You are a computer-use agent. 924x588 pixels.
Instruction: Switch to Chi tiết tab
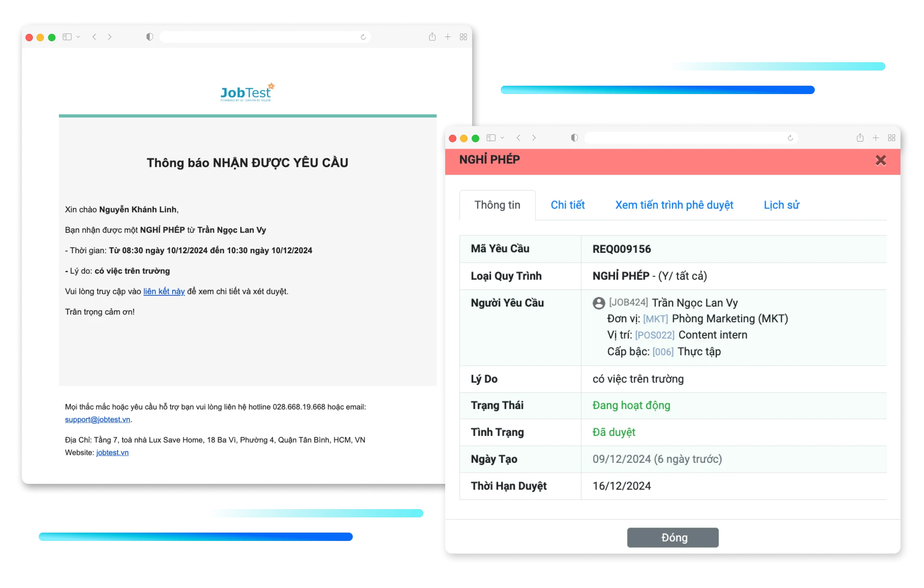click(x=567, y=205)
